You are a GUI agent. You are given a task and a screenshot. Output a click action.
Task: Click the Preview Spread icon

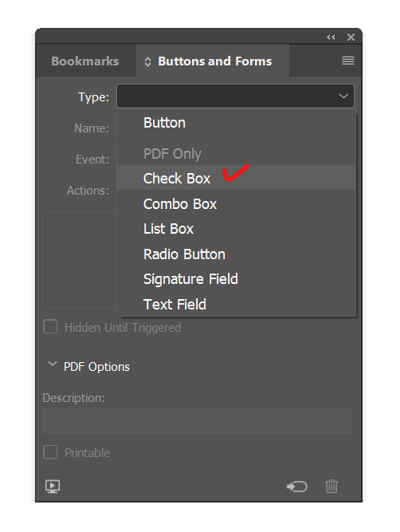[x=53, y=487]
